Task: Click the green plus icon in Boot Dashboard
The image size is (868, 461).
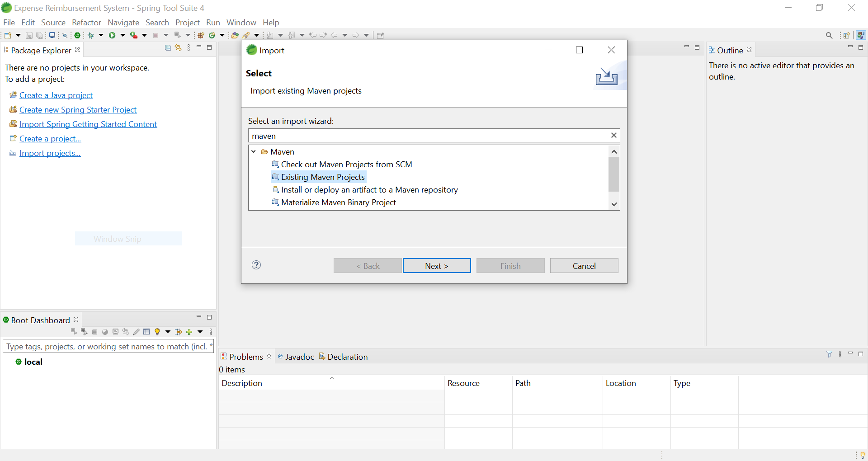Action: click(x=189, y=332)
